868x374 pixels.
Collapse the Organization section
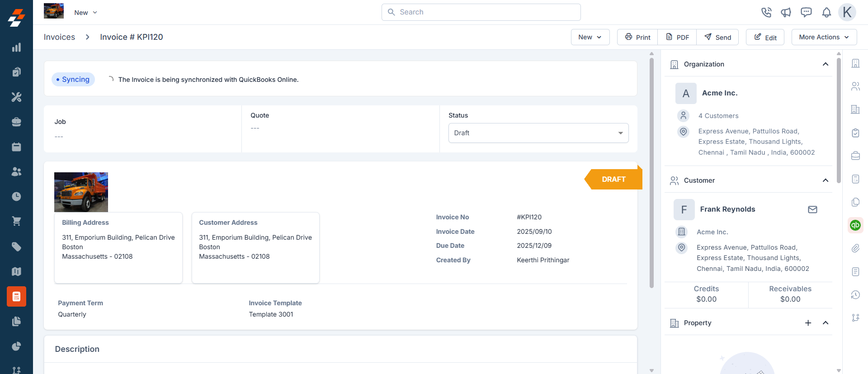coord(825,64)
